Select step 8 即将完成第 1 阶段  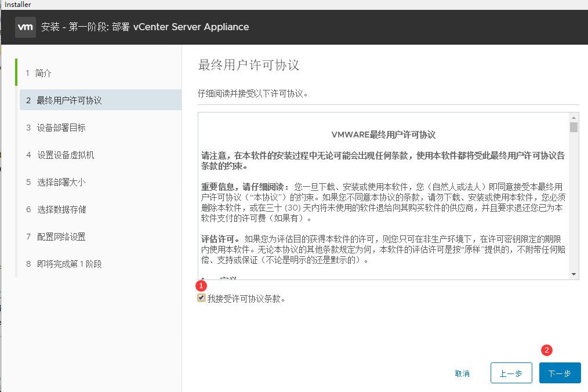click(68, 264)
